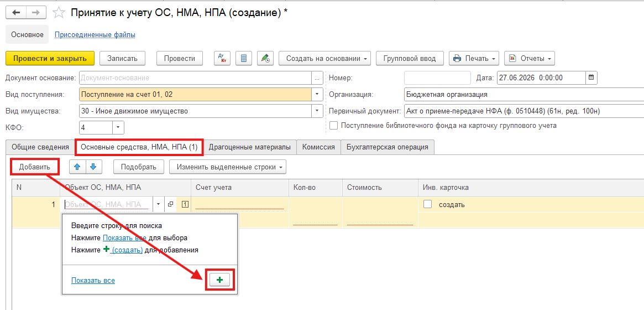The height and width of the screenshot is (310, 644).
Task: Open the Драгоценные материалы tab
Action: (250, 147)
